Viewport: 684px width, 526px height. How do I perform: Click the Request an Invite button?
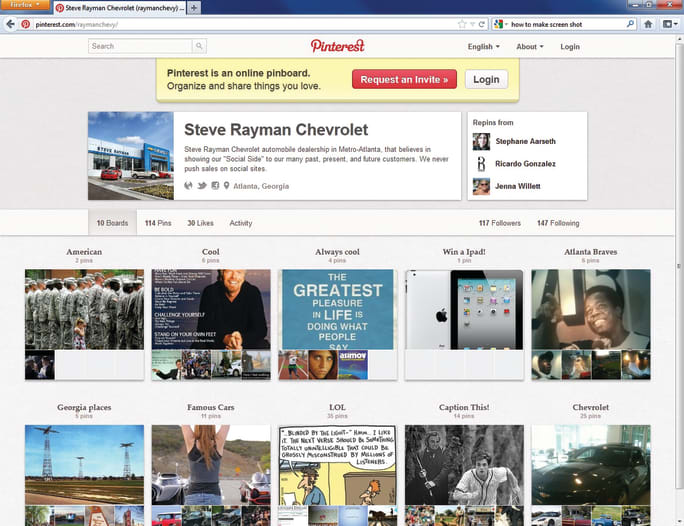405,79
